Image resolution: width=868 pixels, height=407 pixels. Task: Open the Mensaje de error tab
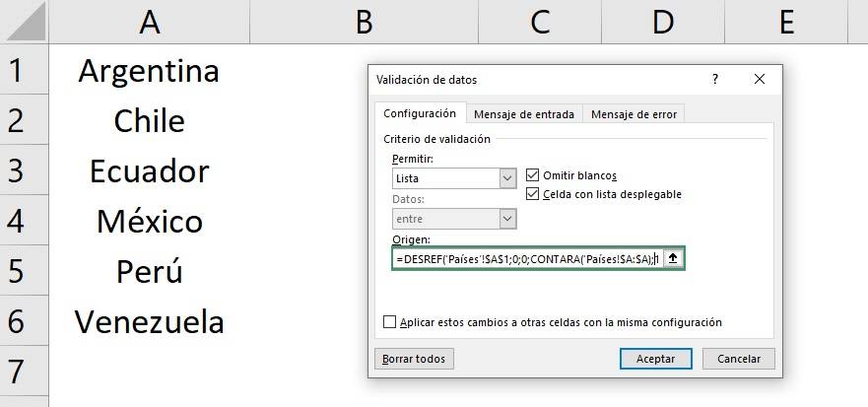tap(634, 114)
